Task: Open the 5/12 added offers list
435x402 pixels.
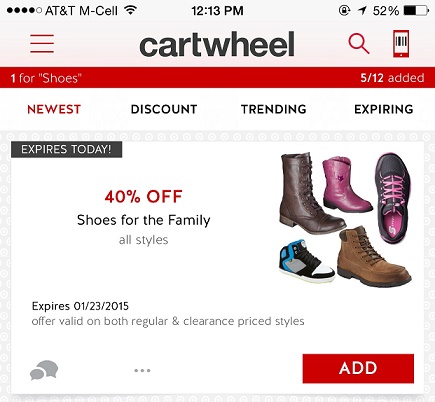Action: pos(392,78)
